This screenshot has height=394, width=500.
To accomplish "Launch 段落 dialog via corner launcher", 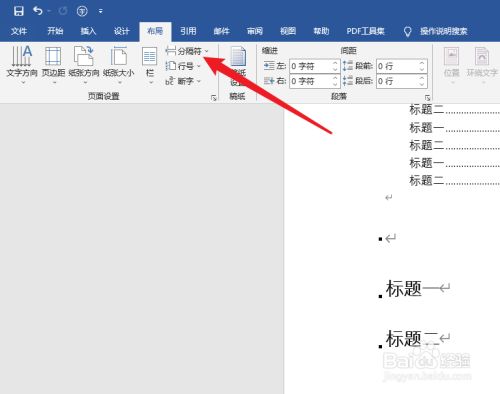I will [427, 98].
